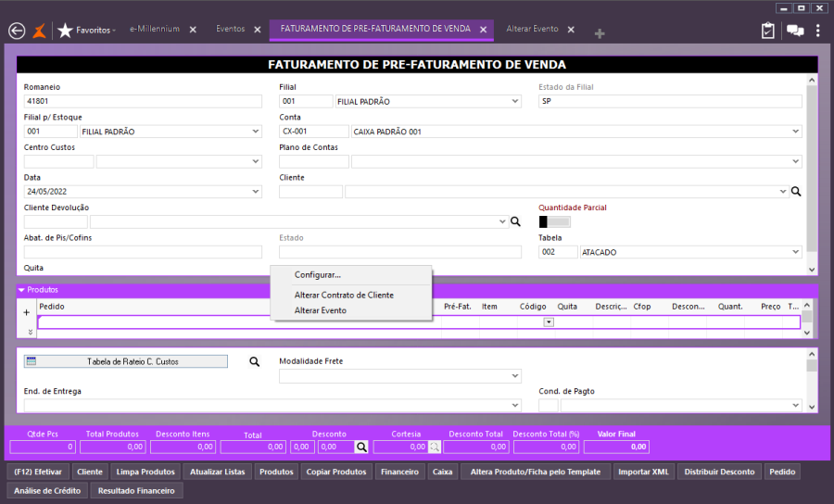Click the back arrow icon
Image resolution: width=834 pixels, height=504 pixels.
coord(17,31)
